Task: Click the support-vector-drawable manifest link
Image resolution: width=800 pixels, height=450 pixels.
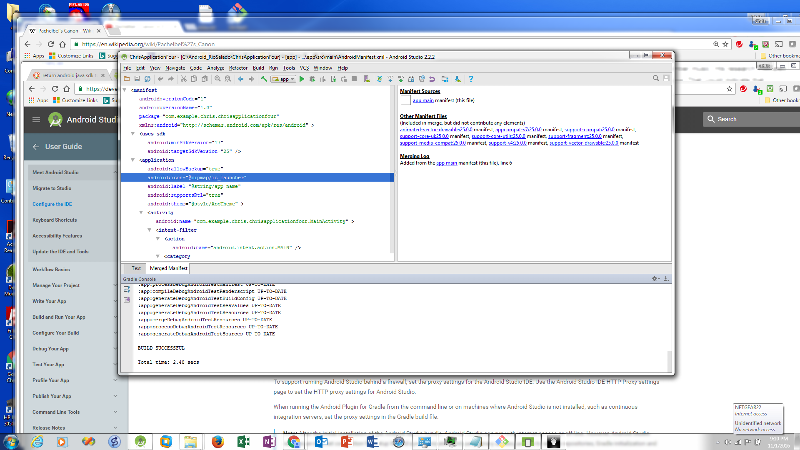Action: [x=584, y=143]
